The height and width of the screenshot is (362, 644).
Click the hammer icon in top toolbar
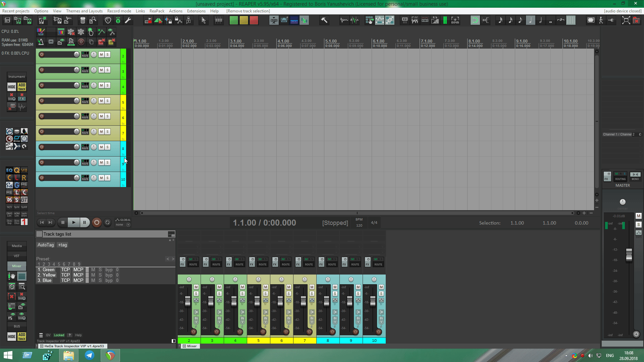[324, 20]
